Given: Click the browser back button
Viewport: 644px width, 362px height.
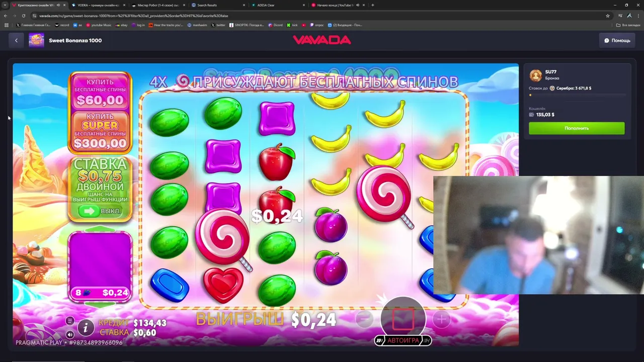Looking at the screenshot, I should coord(6,16).
